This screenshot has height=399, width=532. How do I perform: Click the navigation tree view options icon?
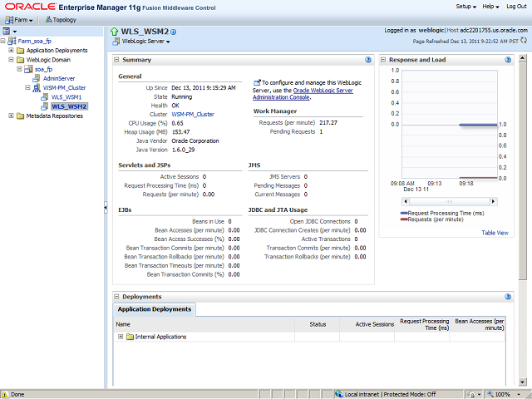(7, 30)
